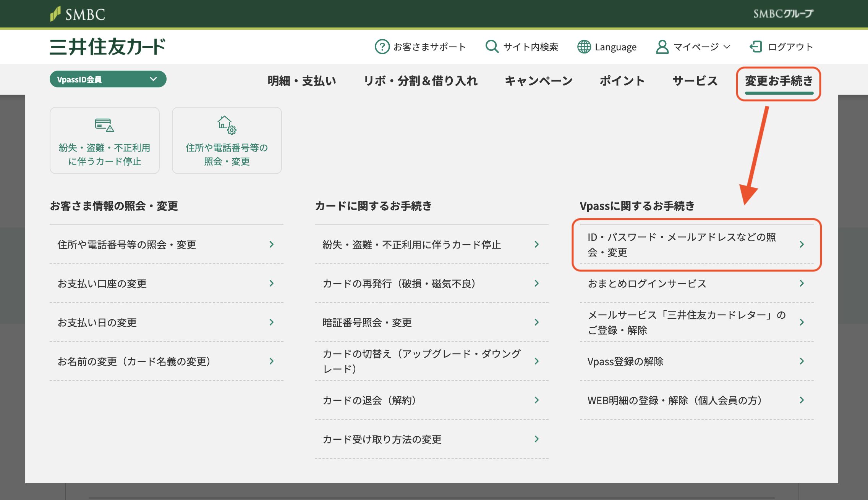
Task: Click arrow next to お支払い口座の変更
Action: [271, 283]
